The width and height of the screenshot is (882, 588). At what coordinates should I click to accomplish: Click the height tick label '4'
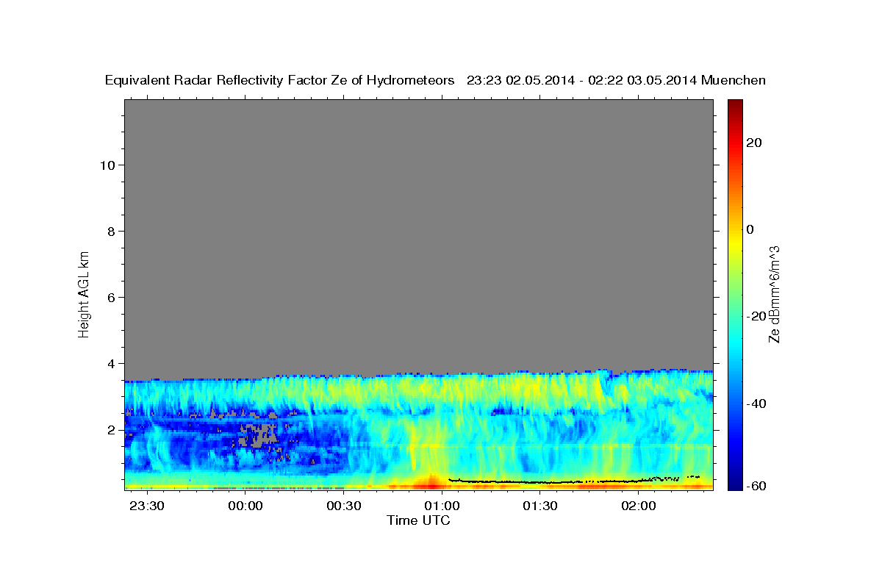tap(111, 363)
